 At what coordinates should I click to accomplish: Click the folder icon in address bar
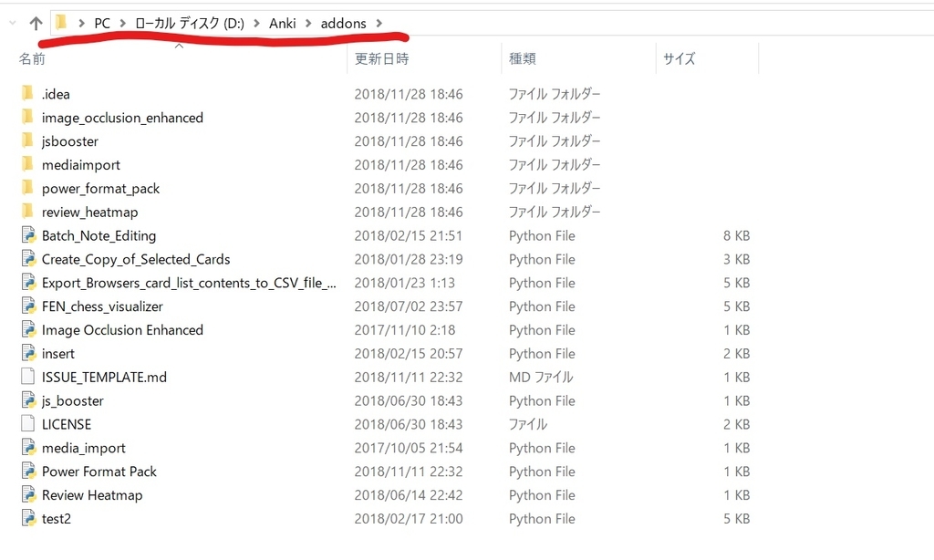click(x=61, y=23)
